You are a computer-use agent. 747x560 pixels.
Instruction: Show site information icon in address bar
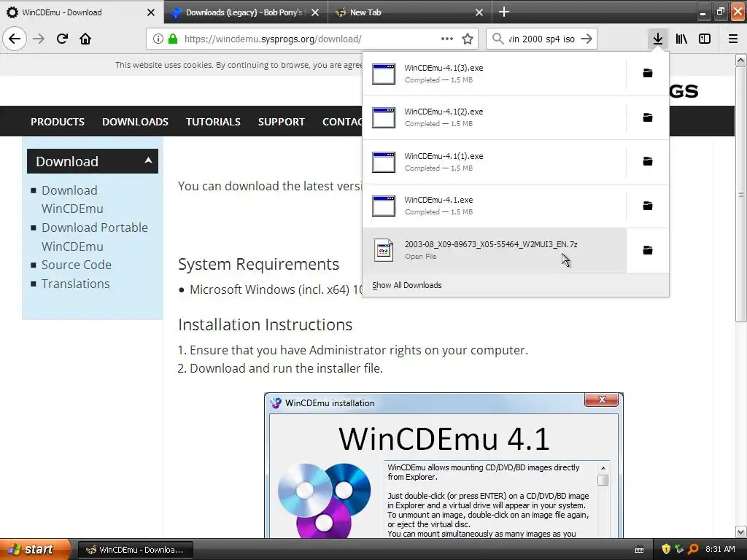158,39
